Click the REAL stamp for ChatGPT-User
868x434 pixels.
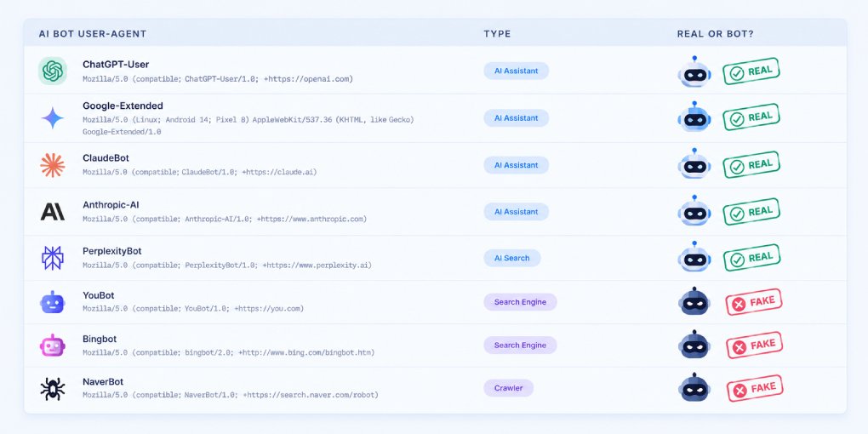751,71
